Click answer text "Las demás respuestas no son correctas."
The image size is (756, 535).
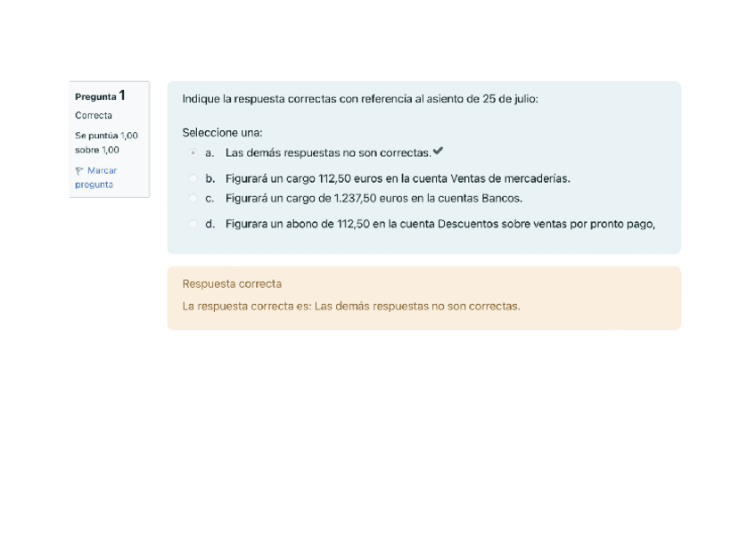pyautogui.click(x=328, y=153)
